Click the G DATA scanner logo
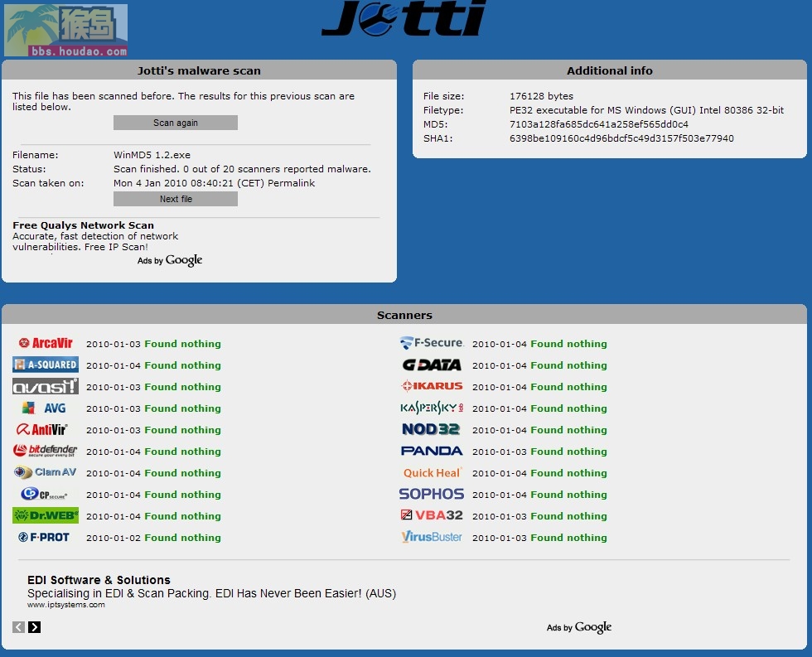Viewport: 812px width, 657px height. click(x=432, y=365)
